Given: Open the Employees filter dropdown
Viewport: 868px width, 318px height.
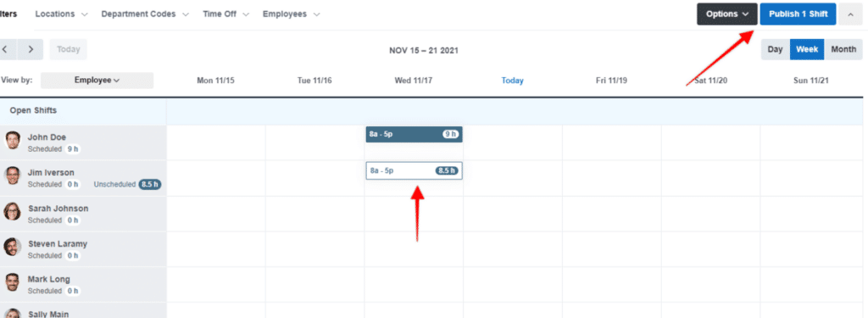Looking at the screenshot, I should pos(292,14).
